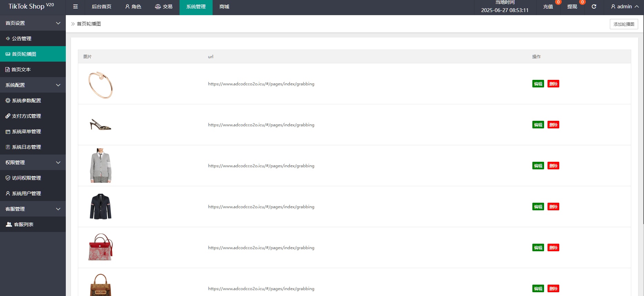Open the admin user dropdown

[624, 7]
